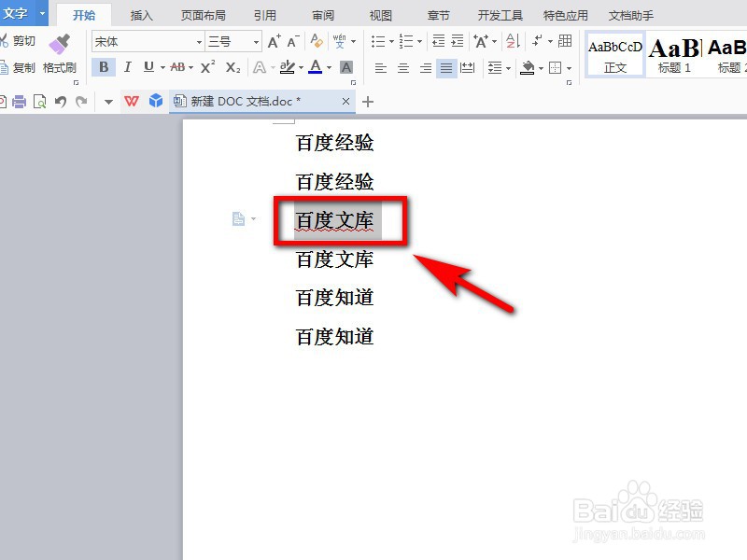747x560 pixels.
Task: Open the 页面布局 ribbon tab
Action: click(203, 16)
